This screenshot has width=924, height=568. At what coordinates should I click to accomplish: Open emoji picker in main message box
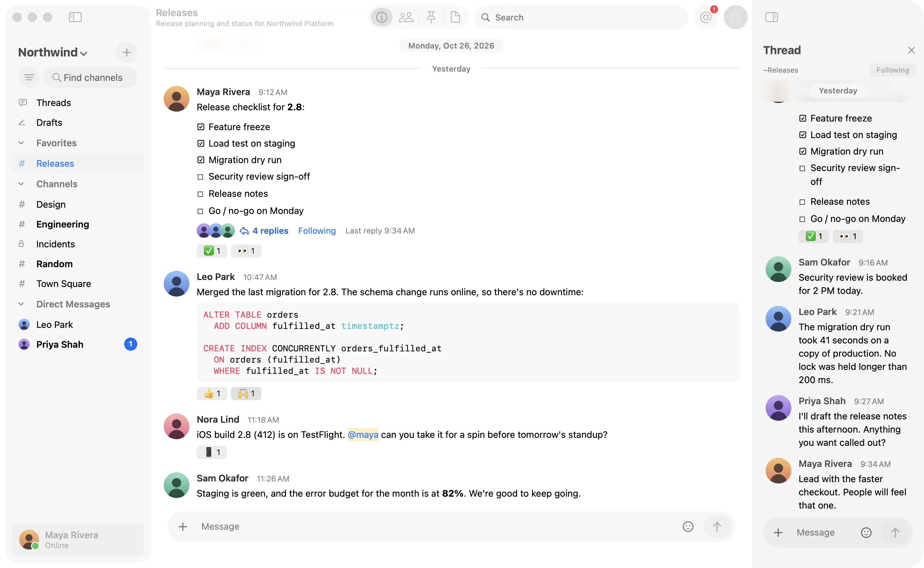point(688,526)
